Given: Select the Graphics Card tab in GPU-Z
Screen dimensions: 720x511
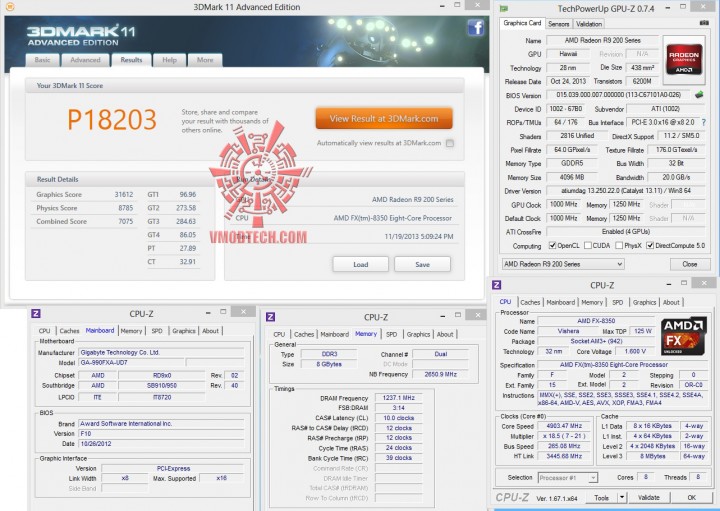Looking at the screenshot, I should 522,23.
